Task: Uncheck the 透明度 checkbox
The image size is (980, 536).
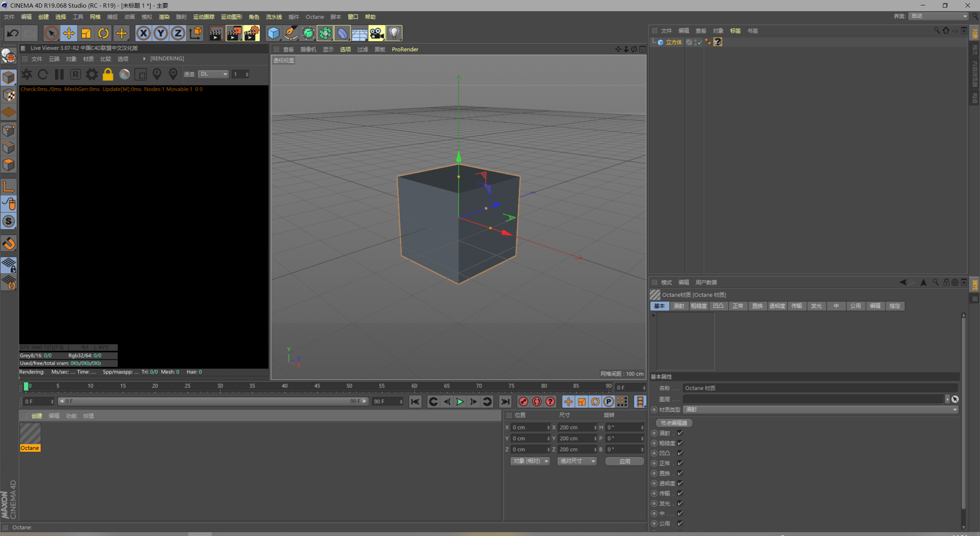Action: point(680,483)
